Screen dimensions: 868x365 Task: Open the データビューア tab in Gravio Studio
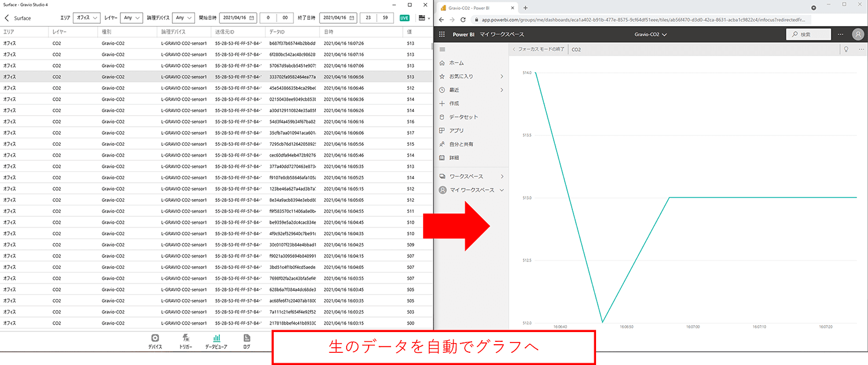(216, 342)
